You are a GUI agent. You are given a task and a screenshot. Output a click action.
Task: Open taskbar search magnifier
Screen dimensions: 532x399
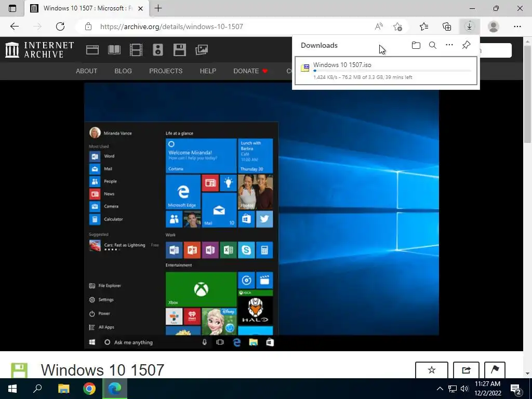click(x=37, y=389)
